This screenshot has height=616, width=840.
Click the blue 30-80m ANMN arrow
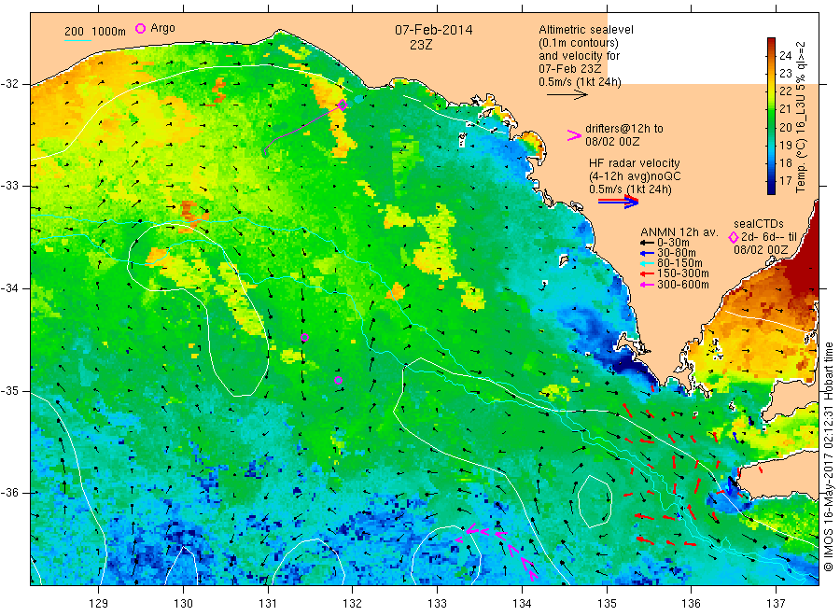click(x=646, y=253)
